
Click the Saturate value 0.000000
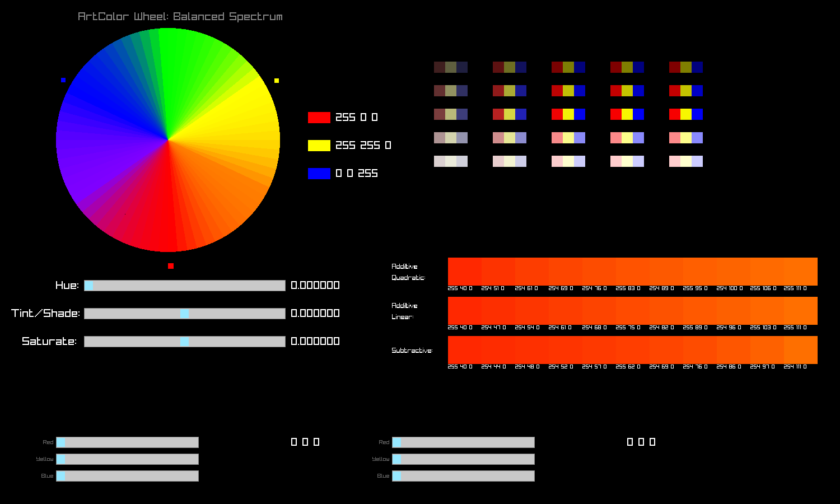click(x=315, y=342)
